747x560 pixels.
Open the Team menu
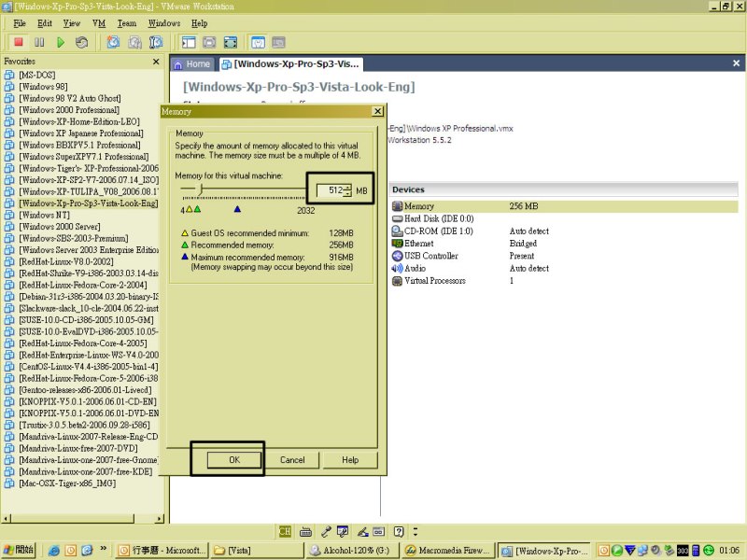(127, 23)
